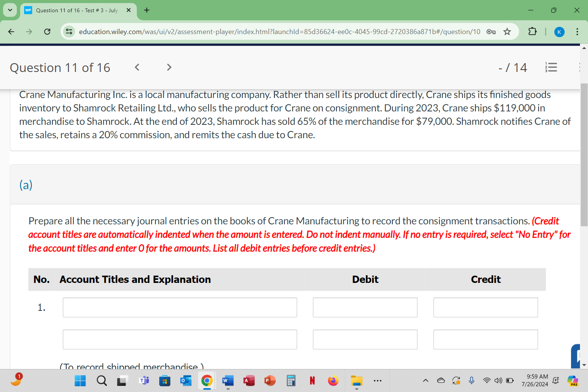Launch PowerPoint from the taskbar
588x392 pixels.
click(x=270, y=381)
